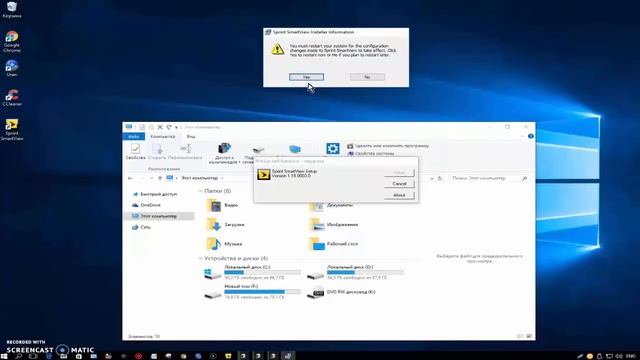Go back with the Explorer back arrow
Viewport: 640px width, 360px height.
click(x=130, y=178)
